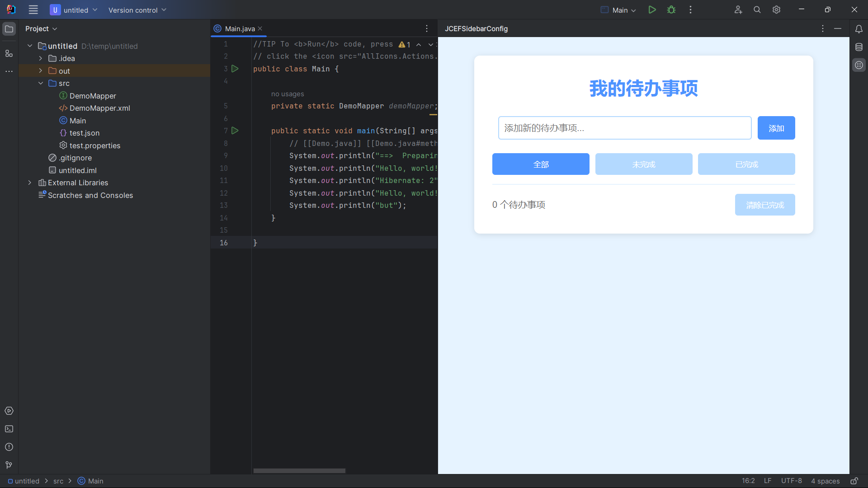The width and height of the screenshot is (868, 488).
Task: Select the Main.java editor tab
Action: point(240,29)
